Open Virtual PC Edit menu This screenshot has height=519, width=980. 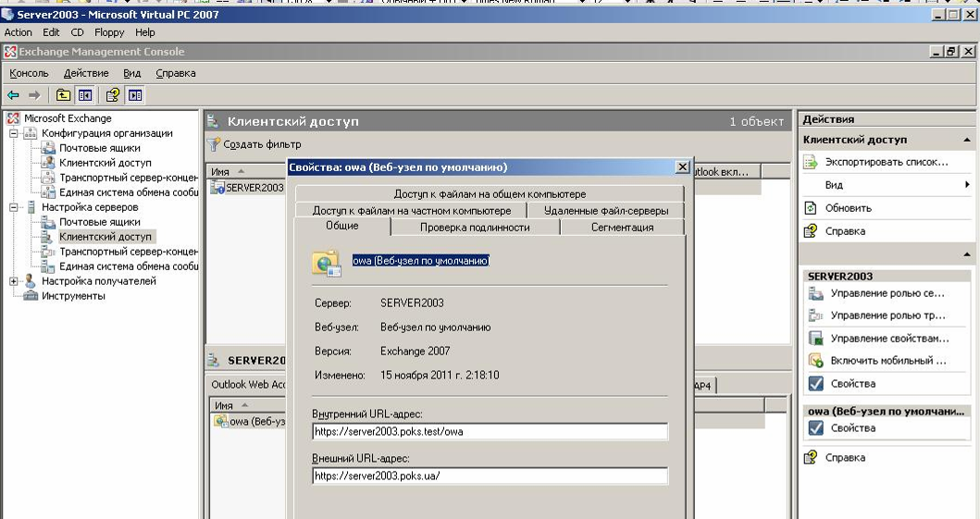click(x=51, y=32)
